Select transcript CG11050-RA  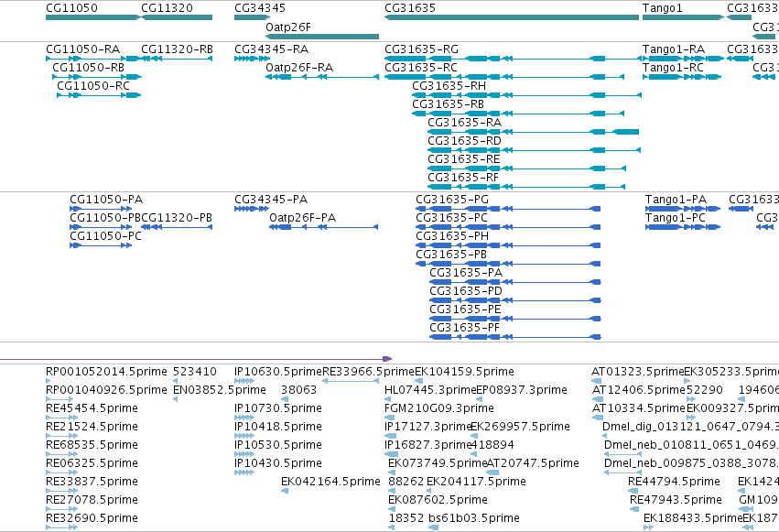point(93,59)
